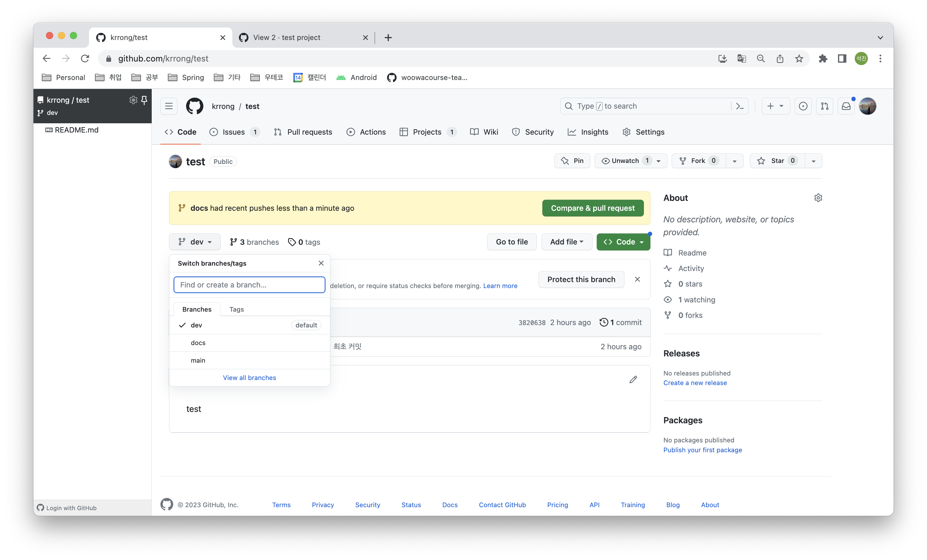Viewport: 927px width, 560px height.
Task: Click Publish your first package link
Action: coord(702,450)
